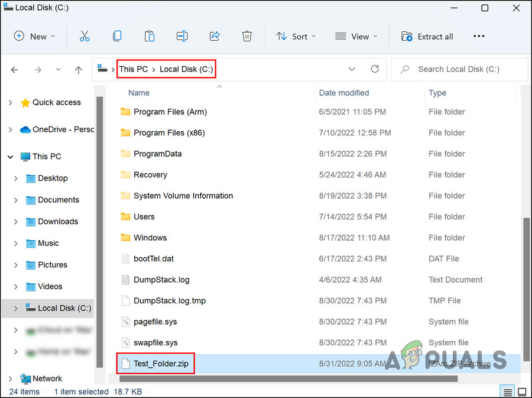Click the pagefile.sys file icon
The width and height of the screenshot is (532, 398).
[125, 322]
